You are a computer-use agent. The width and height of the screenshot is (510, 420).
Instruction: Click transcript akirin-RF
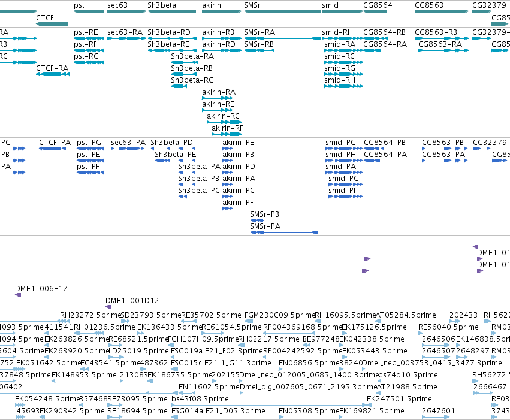pyautogui.click(x=227, y=128)
